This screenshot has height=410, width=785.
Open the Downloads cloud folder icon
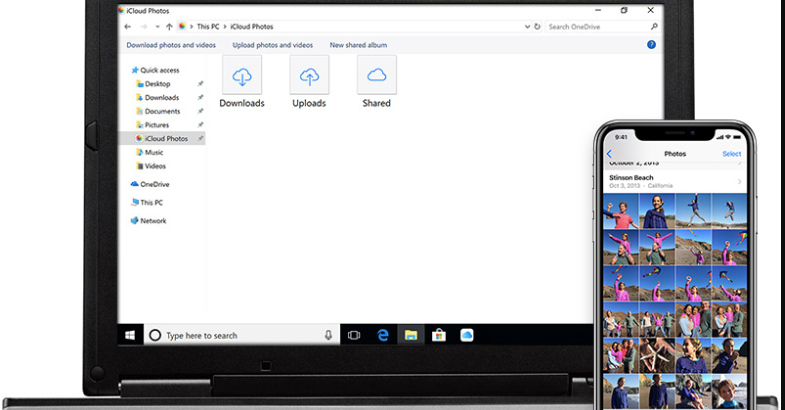[x=242, y=75]
